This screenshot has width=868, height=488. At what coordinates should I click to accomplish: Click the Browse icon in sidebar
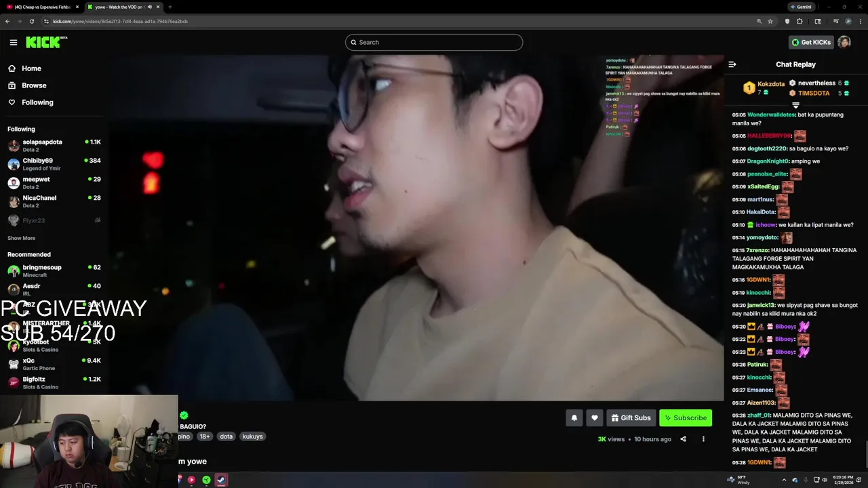click(12, 85)
